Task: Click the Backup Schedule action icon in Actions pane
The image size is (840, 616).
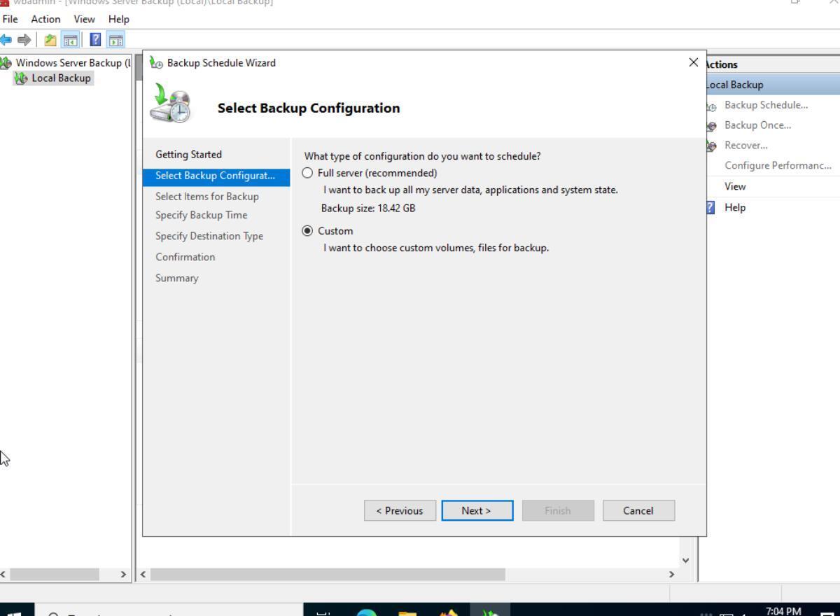Action: point(712,106)
